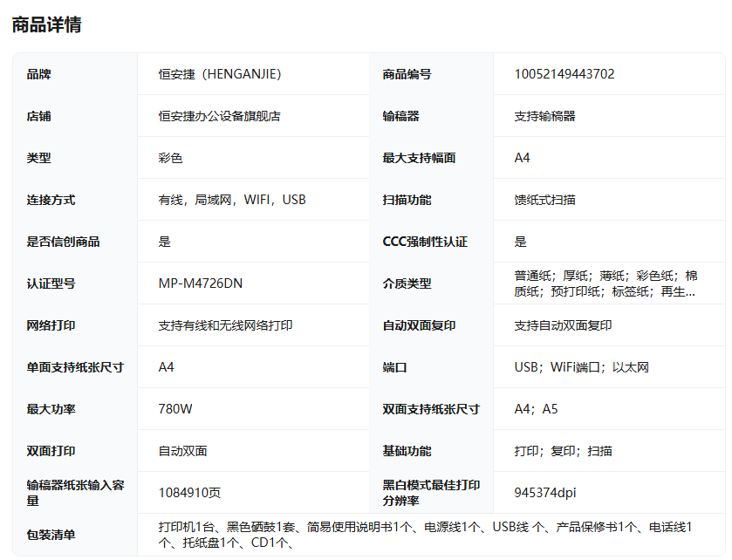The image size is (732, 560).
Task: Click the 包装清单 label
Action: coord(51,535)
